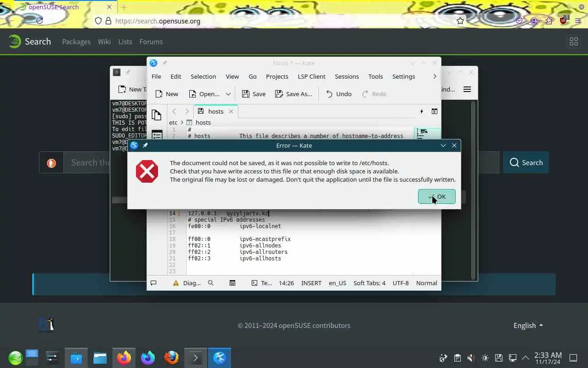Click Save As in Kate toolbar
The height and width of the screenshot is (368, 588).
point(294,94)
